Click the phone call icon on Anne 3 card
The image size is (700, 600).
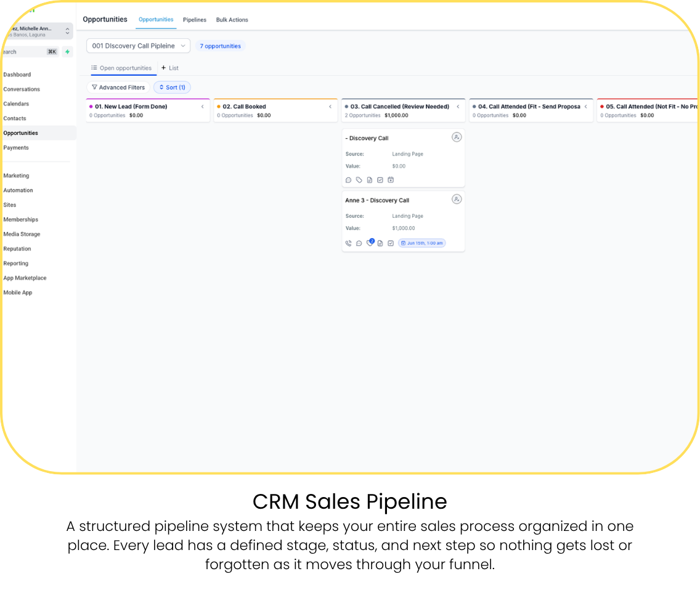349,243
